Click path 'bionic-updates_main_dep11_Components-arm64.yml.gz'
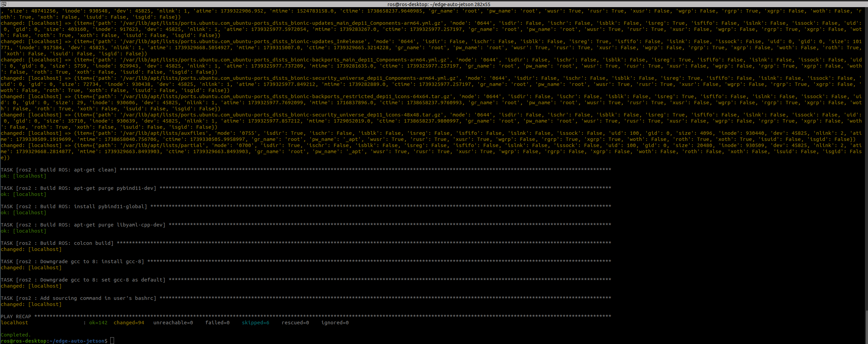This screenshot has width=868, height=344. point(283,23)
